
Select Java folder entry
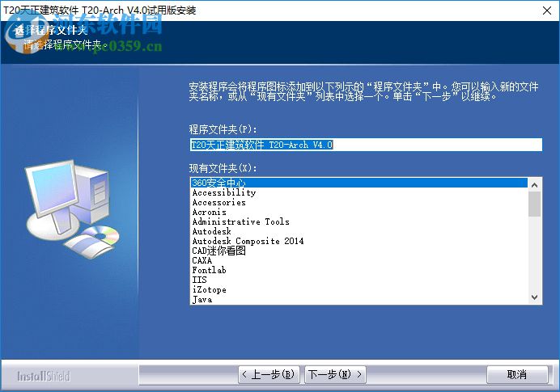(359, 299)
